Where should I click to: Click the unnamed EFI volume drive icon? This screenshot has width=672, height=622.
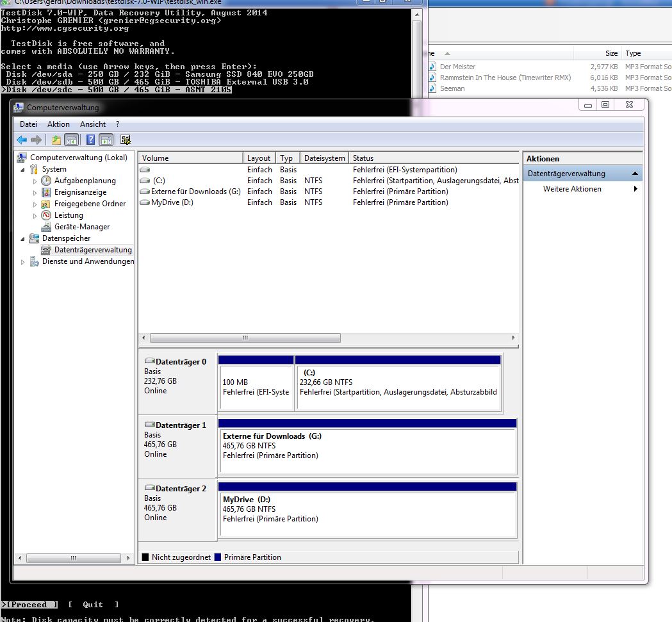click(145, 170)
